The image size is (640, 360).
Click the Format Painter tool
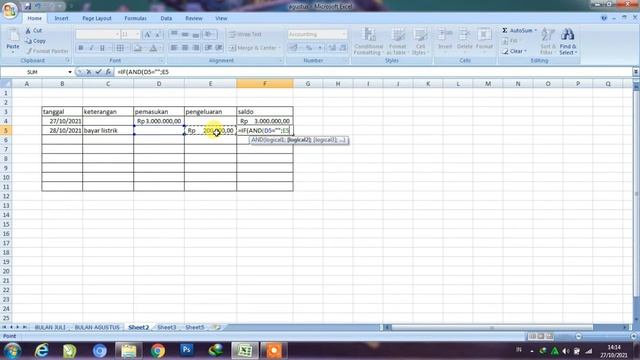click(x=47, y=51)
